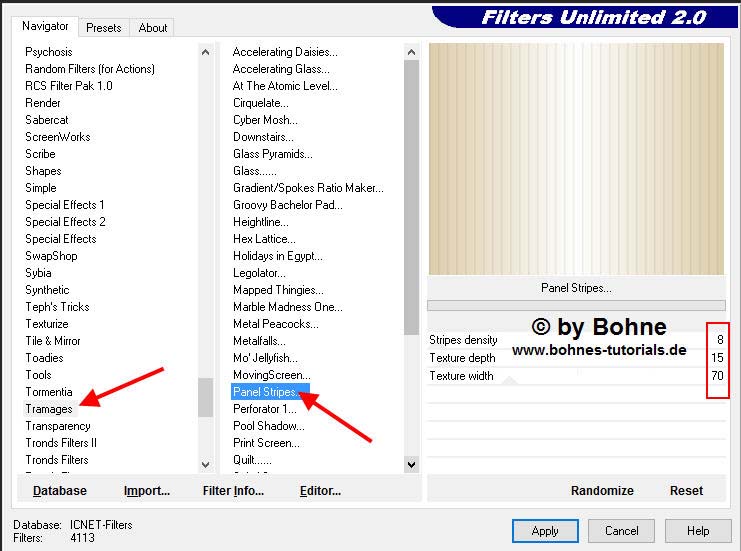Reset the filter parameters
Viewport: 741px width, 551px height.
click(x=686, y=491)
